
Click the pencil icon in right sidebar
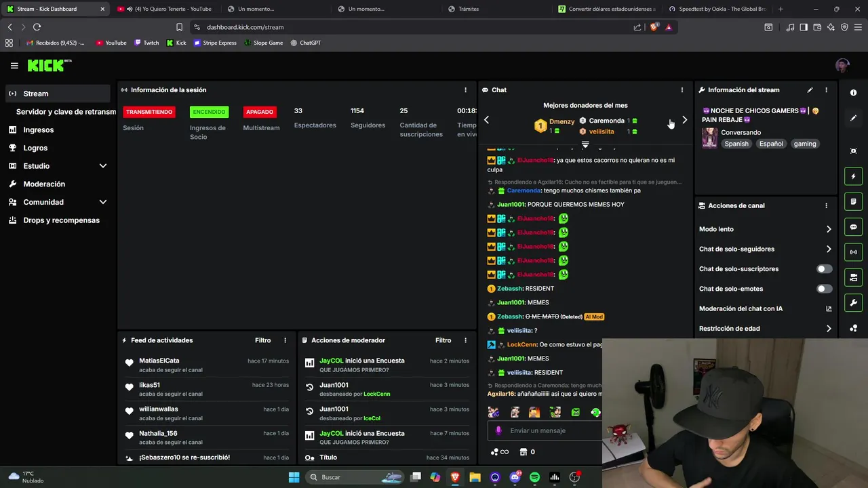coord(854,118)
